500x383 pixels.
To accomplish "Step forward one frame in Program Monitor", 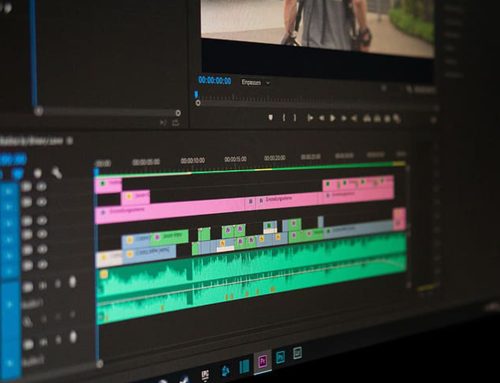I will pos(343,118).
